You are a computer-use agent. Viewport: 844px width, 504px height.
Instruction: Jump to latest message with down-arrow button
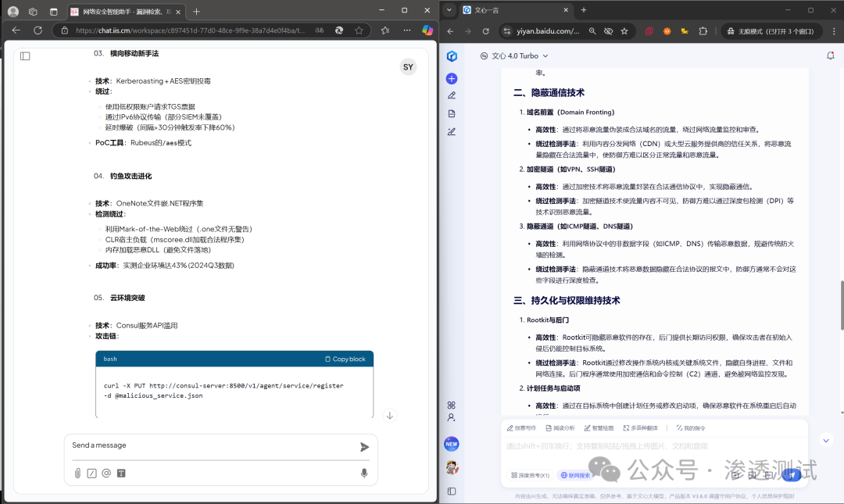[390, 416]
